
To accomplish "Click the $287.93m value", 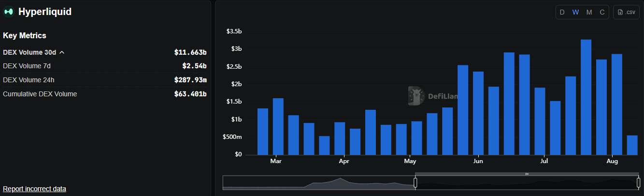I will point(190,80).
